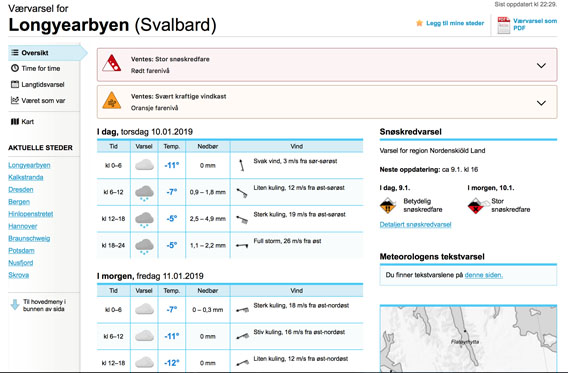
Task: Open the Langtidsvarsel view
Action: tap(43, 84)
